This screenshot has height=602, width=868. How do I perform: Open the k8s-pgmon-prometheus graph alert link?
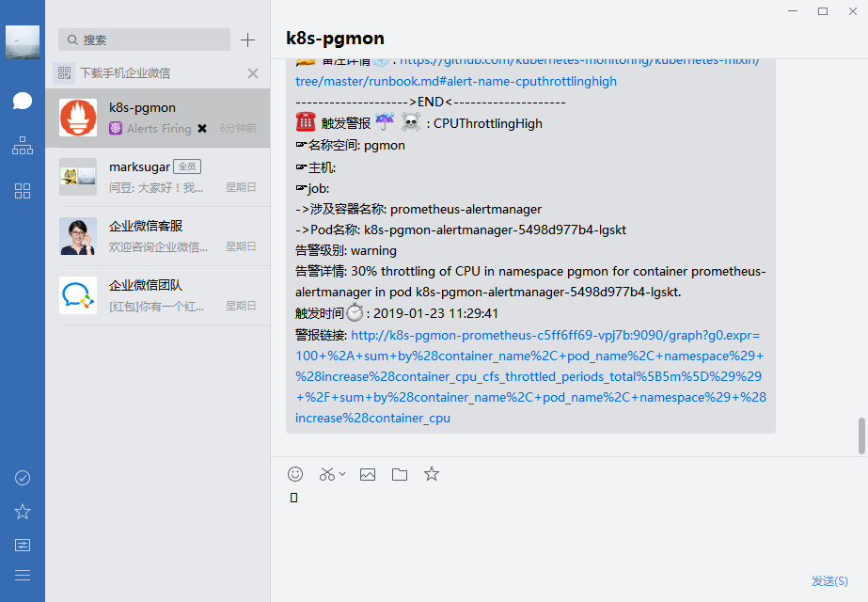[531, 376]
